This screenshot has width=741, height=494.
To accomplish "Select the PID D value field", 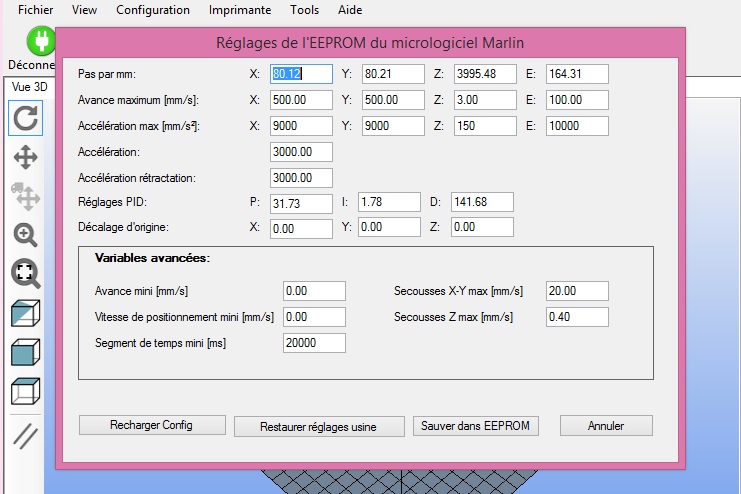I will pyautogui.click(x=482, y=202).
